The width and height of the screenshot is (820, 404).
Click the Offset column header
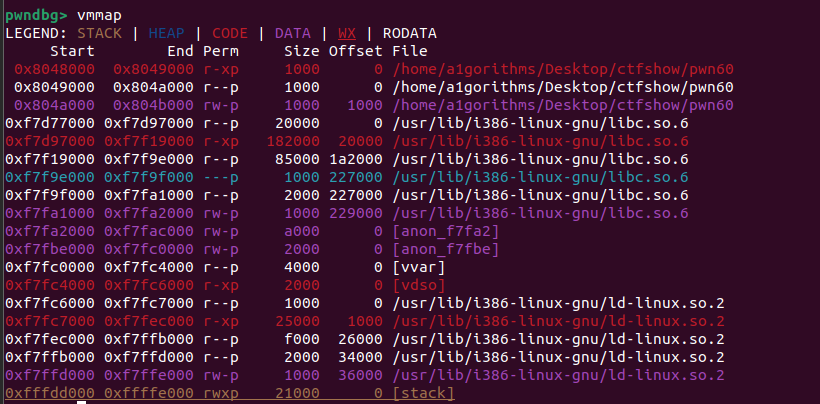[x=355, y=51]
